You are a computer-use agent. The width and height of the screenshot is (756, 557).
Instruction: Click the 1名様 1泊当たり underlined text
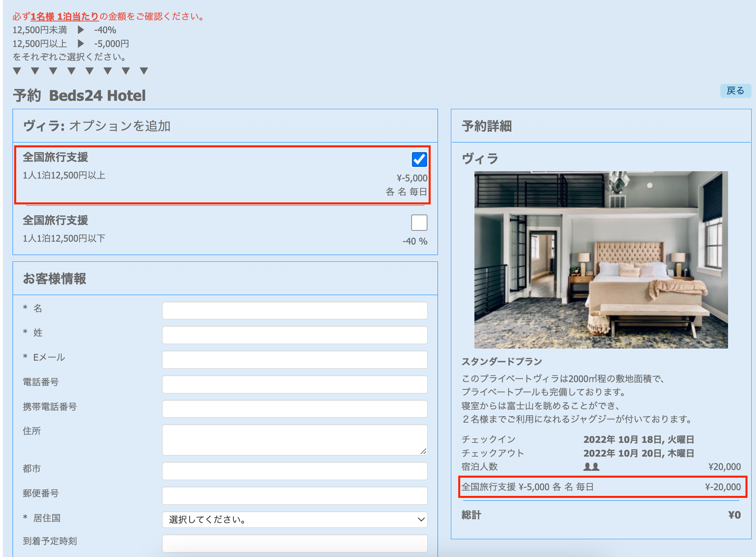pos(65,17)
